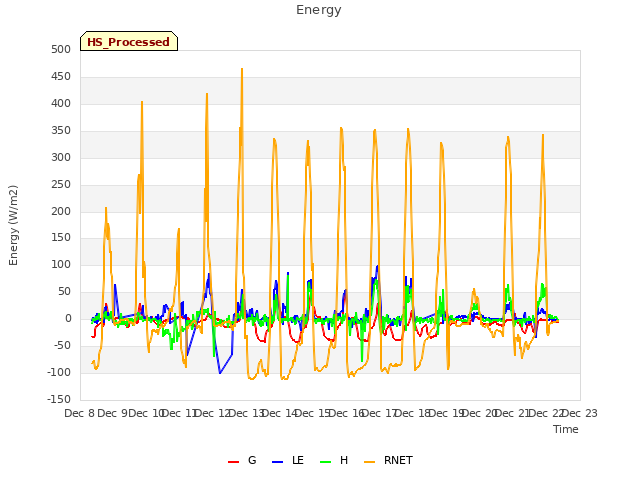Click the Dec 13 x-axis tick label
The width and height of the screenshot is (640, 480).
247,413
